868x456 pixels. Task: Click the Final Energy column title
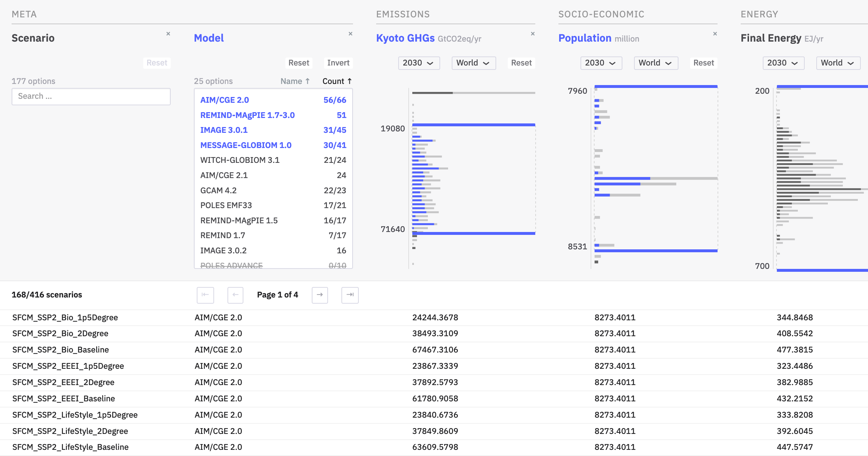771,38
